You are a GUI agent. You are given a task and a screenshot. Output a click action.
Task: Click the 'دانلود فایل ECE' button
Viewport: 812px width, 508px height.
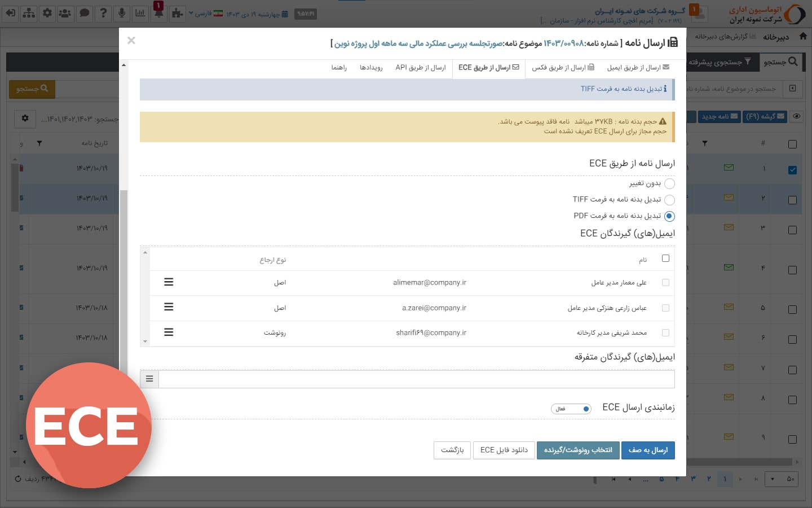[x=504, y=450]
